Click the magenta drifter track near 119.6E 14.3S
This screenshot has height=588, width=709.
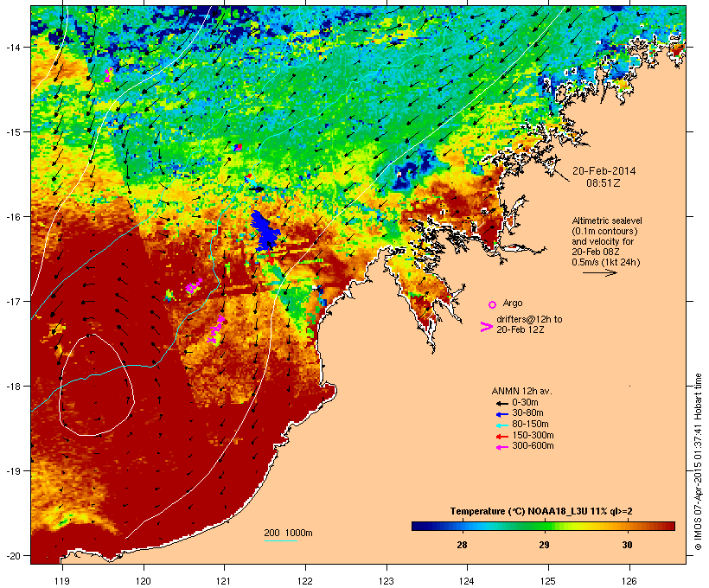coord(109,74)
